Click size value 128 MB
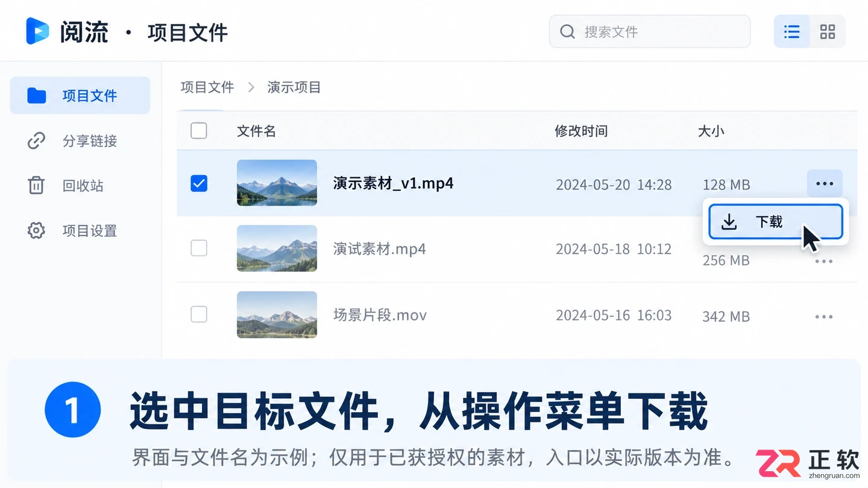868x488 pixels. coord(726,184)
